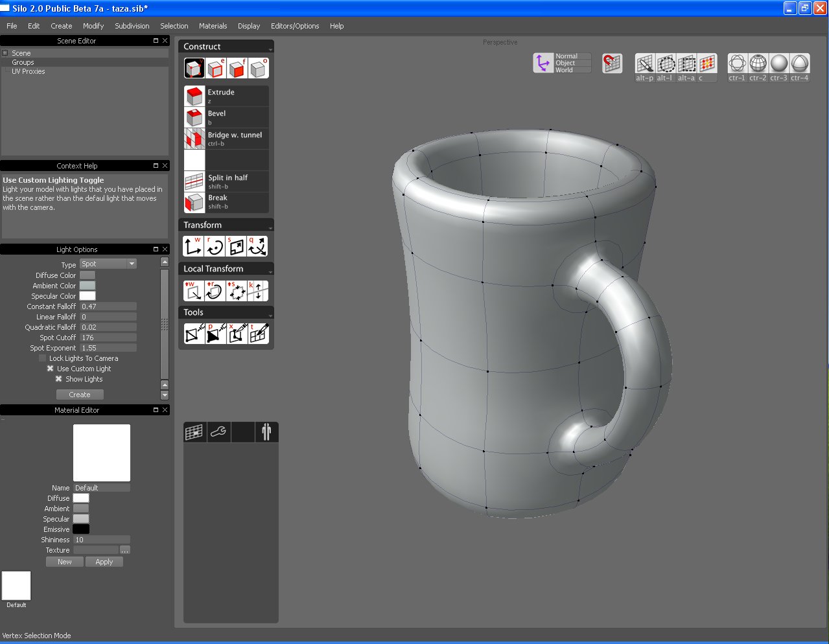
Task: Click the Create light button
Action: coord(80,395)
